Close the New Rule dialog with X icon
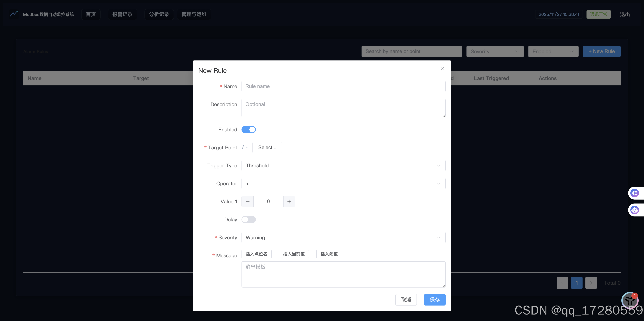644x321 pixels. point(443,68)
